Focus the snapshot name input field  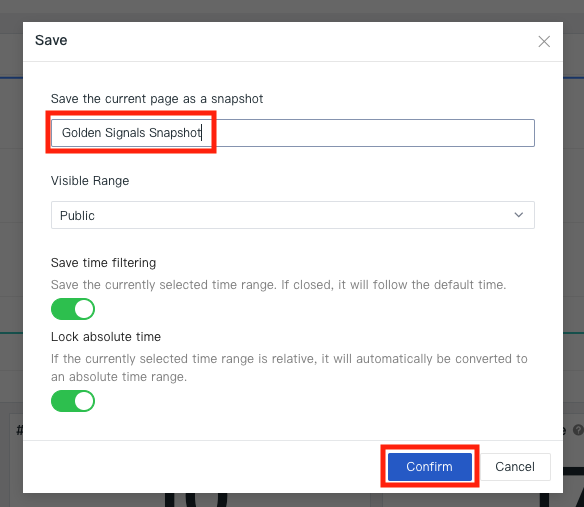(293, 133)
